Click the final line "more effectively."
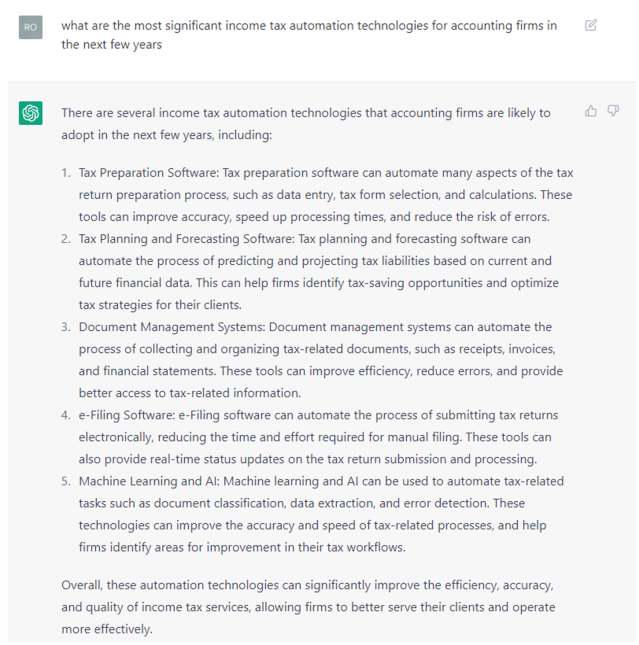The height and width of the screenshot is (645, 639). [106, 629]
